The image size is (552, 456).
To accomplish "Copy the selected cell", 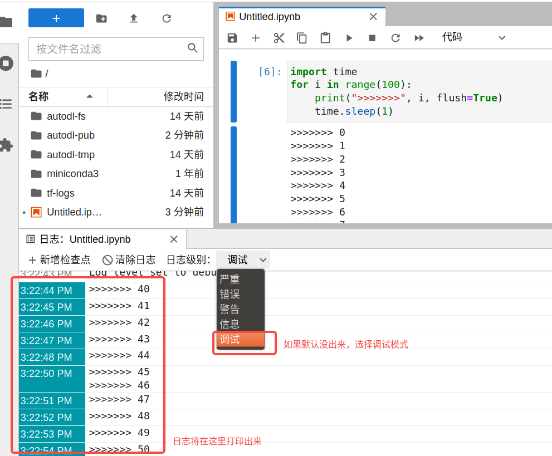I will pos(302,38).
